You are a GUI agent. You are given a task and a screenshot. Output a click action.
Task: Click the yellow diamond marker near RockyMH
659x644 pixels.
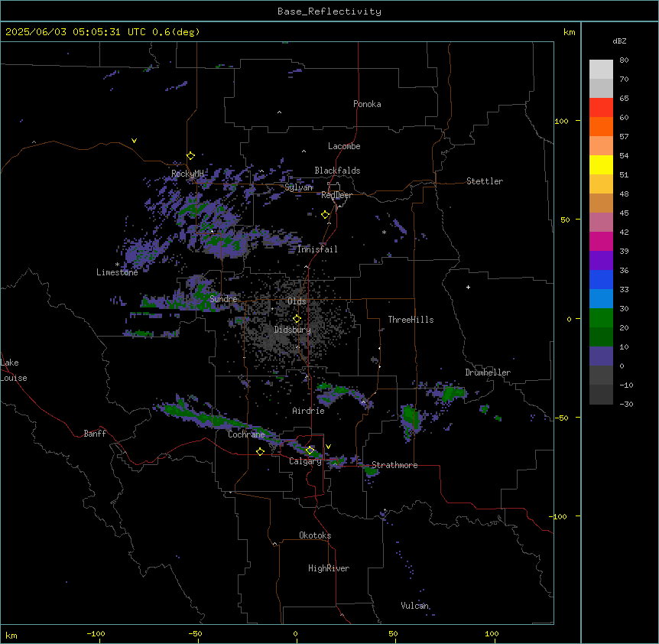tap(190, 155)
